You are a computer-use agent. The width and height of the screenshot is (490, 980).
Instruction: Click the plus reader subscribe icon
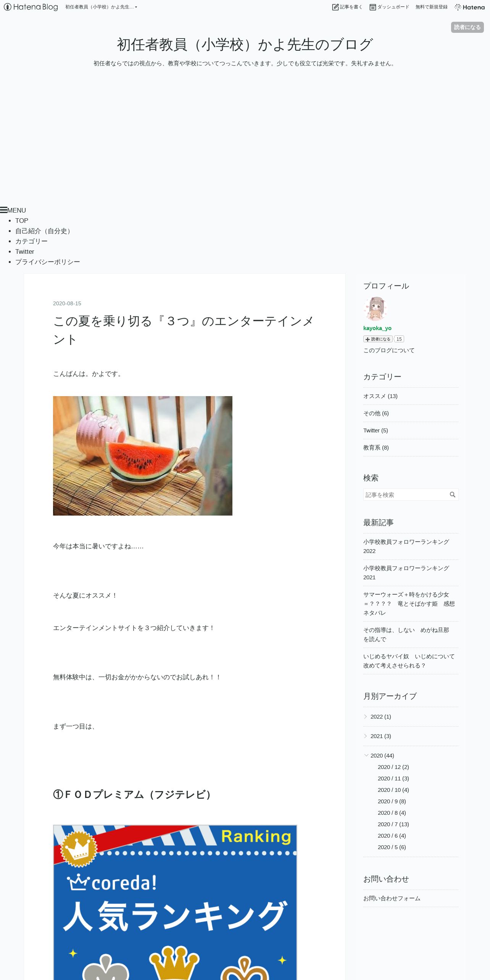point(367,339)
